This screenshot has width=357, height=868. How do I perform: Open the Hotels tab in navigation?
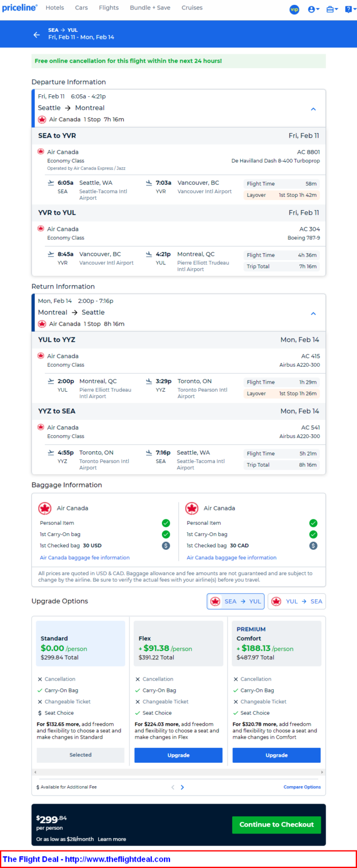coord(55,8)
